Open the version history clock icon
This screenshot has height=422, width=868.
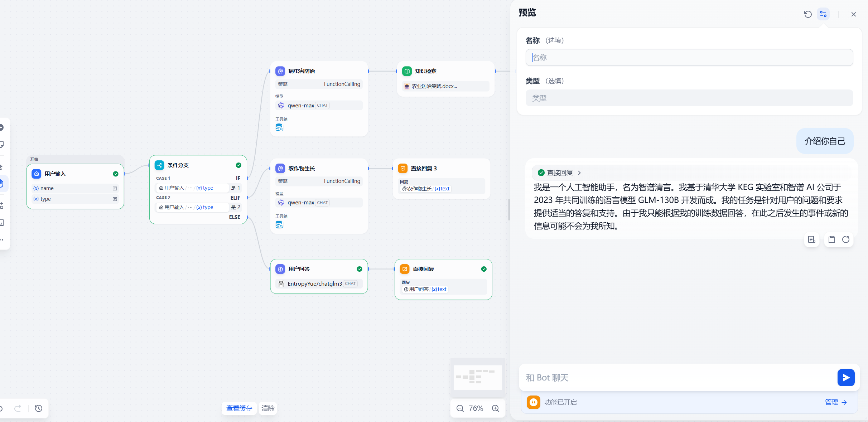click(x=39, y=408)
